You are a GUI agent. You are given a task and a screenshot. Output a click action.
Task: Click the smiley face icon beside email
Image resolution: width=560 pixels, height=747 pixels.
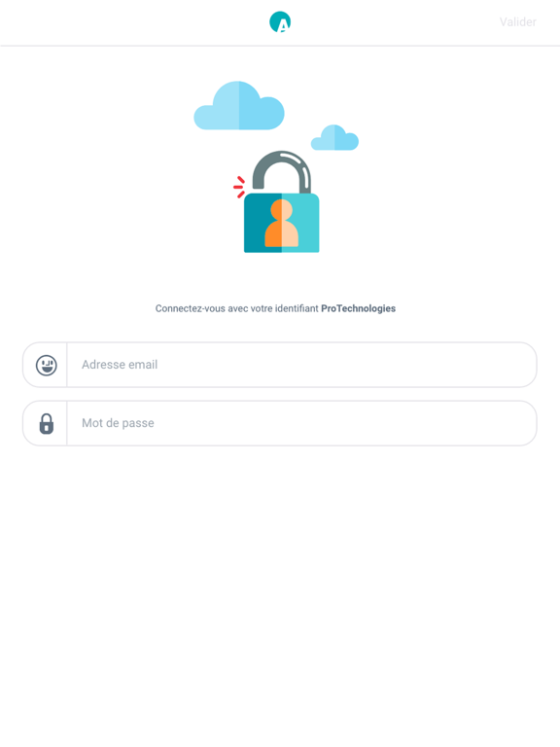click(x=47, y=366)
